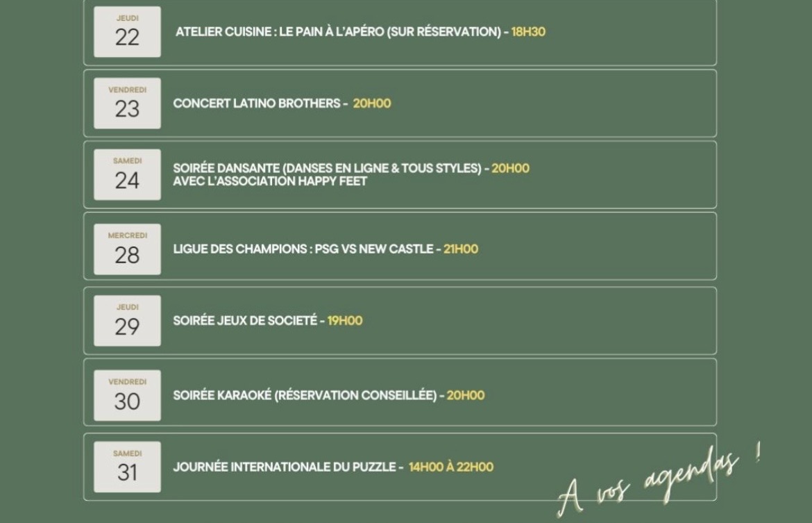Screen dimensions: 812x523
Task: Open the Soirée Dansante event title
Action: pyautogui.click(x=327, y=168)
